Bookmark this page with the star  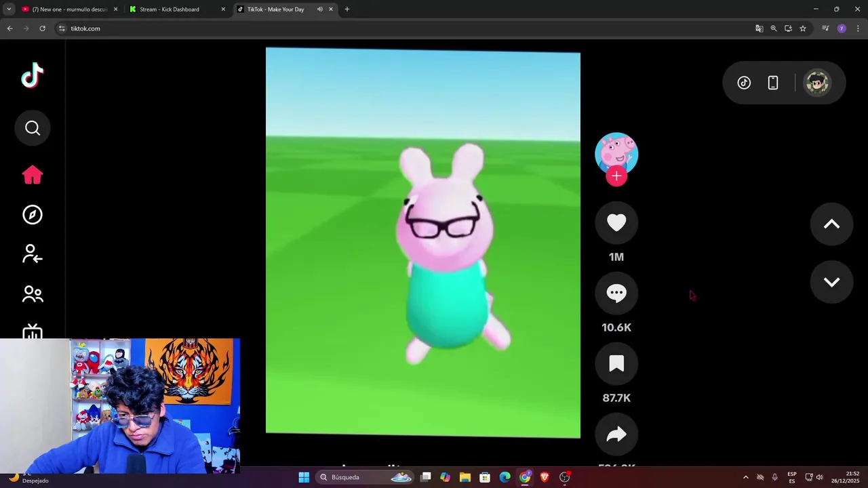click(x=803, y=28)
